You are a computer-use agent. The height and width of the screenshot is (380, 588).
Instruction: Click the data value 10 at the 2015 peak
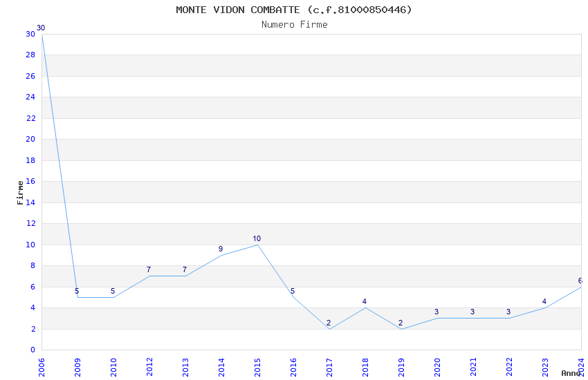(x=257, y=239)
